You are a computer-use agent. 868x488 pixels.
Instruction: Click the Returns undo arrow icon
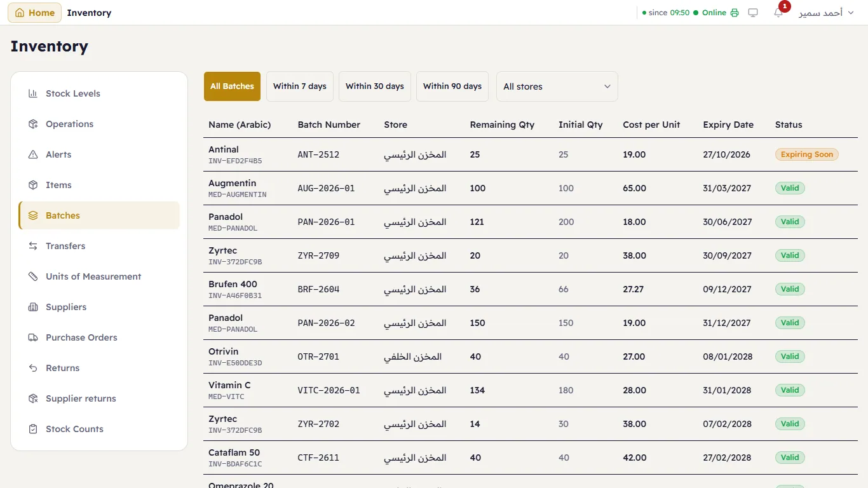tap(33, 368)
